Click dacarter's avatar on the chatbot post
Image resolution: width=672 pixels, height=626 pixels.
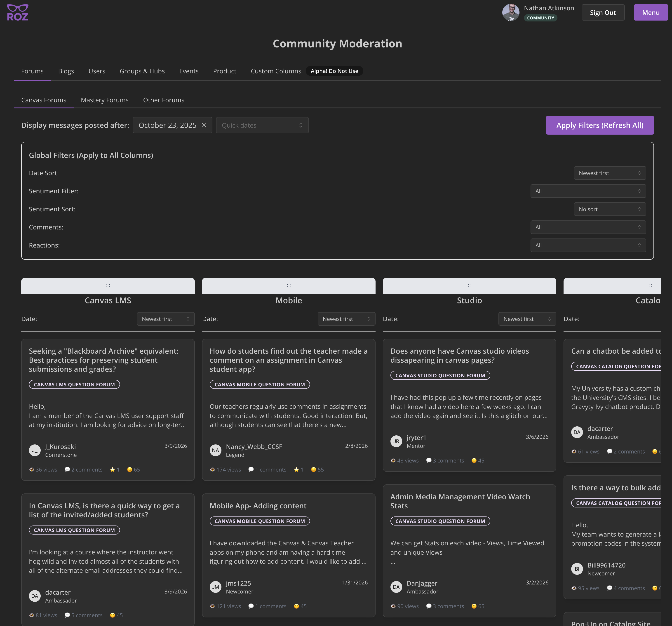577,432
